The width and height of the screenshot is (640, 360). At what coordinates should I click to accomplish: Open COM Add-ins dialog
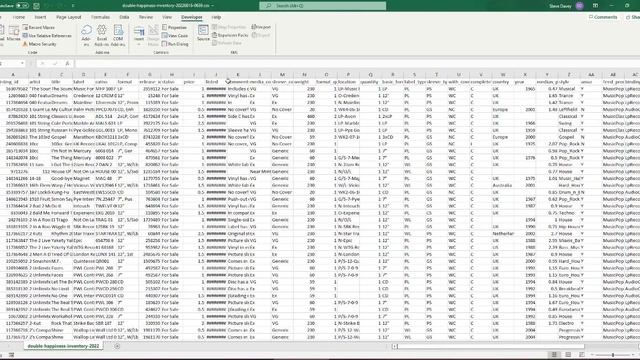click(x=118, y=35)
